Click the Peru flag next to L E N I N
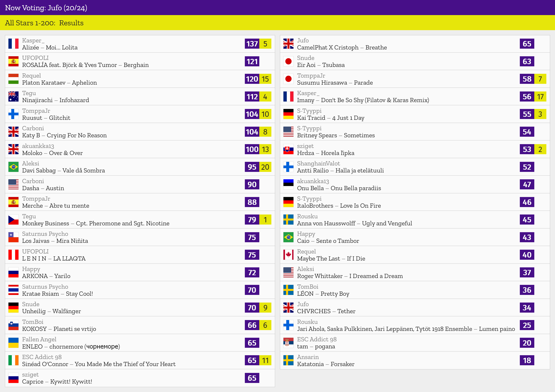Viewport: 555px width, 392px height. tap(13, 255)
